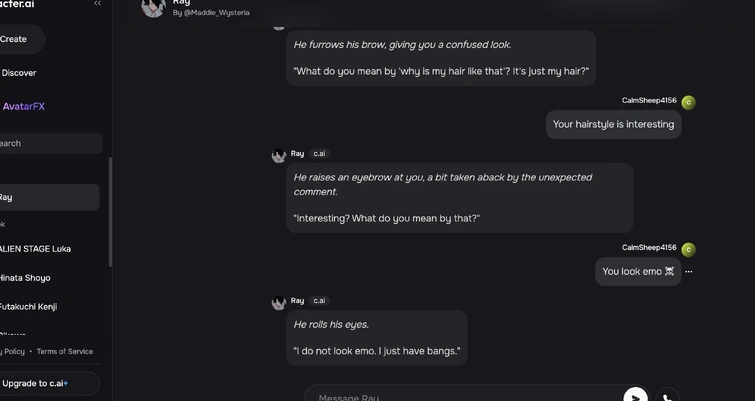
Task: Click Ray's avatar next to "He rolls his eyes"
Action: pos(279,303)
